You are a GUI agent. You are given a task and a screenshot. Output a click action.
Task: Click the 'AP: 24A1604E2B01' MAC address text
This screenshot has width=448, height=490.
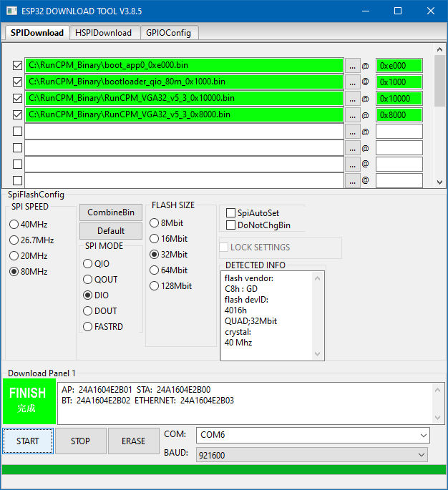coord(97,390)
